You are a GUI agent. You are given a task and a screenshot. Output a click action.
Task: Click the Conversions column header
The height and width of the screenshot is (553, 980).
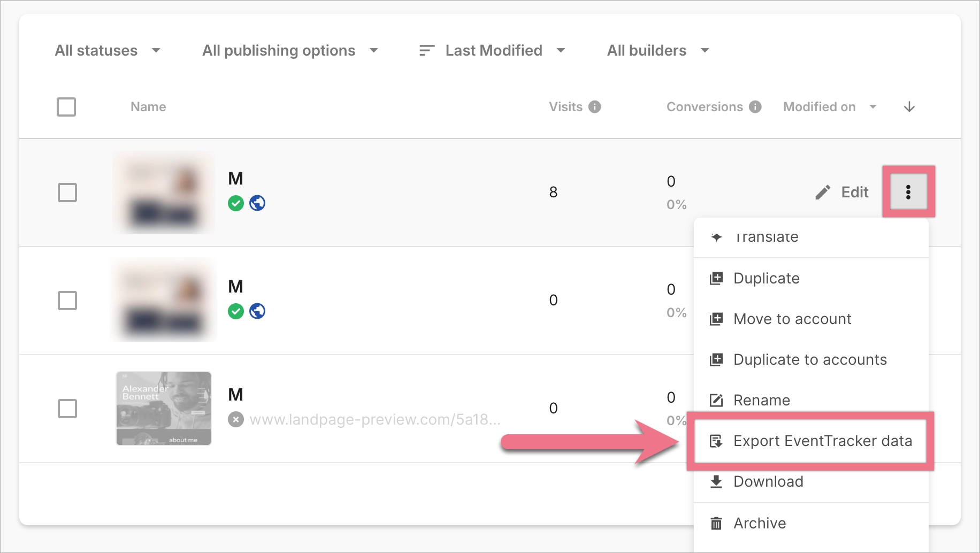coord(705,107)
